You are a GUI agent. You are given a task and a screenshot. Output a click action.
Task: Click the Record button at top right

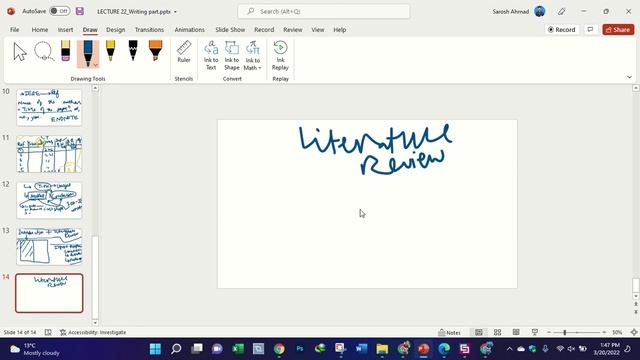click(562, 30)
